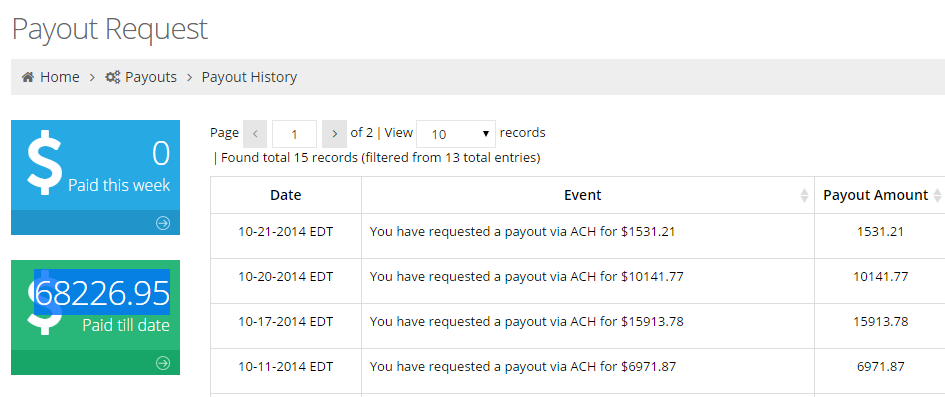The width and height of the screenshot is (945, 397).
Task: Click the dollar icon on the Paid this week card
Action: coord(45,163)
